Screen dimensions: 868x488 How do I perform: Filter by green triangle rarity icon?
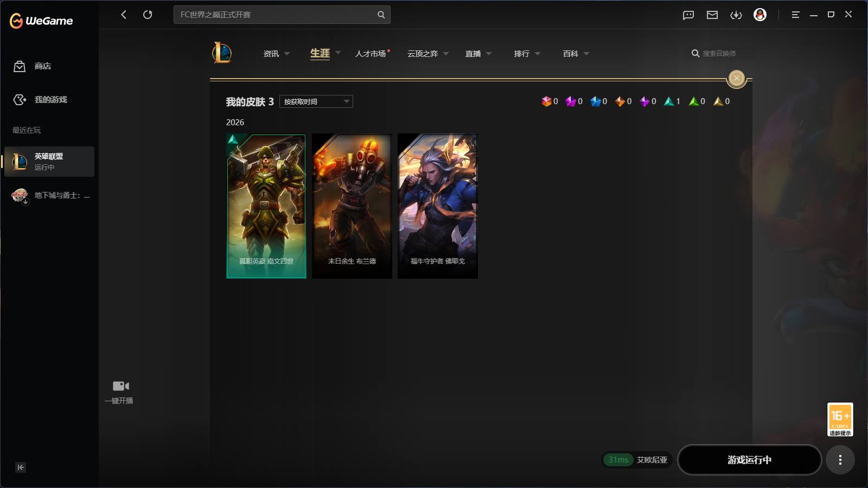click(693, 101)
